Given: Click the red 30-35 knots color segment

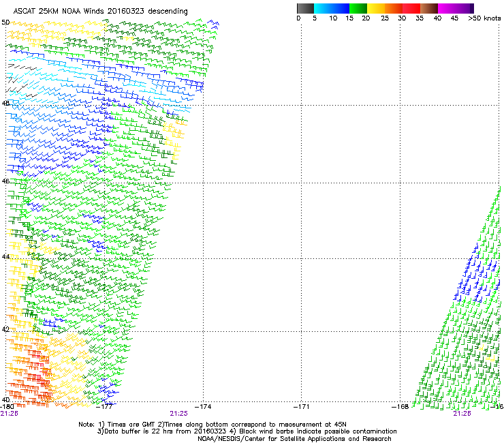Looking at the screenshot, I should [411, 8].
